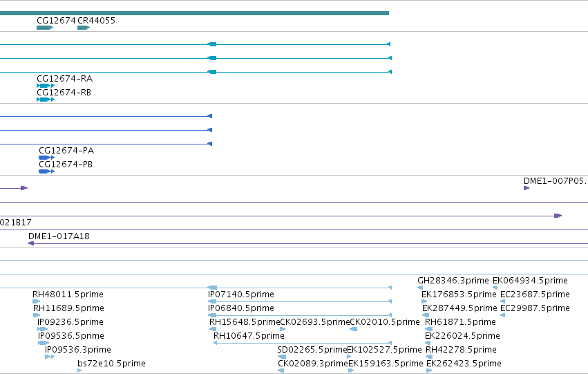Select the IP06840.5prime EST label
This screenshot has height=374, width=588.
click(x=241, y=308)
